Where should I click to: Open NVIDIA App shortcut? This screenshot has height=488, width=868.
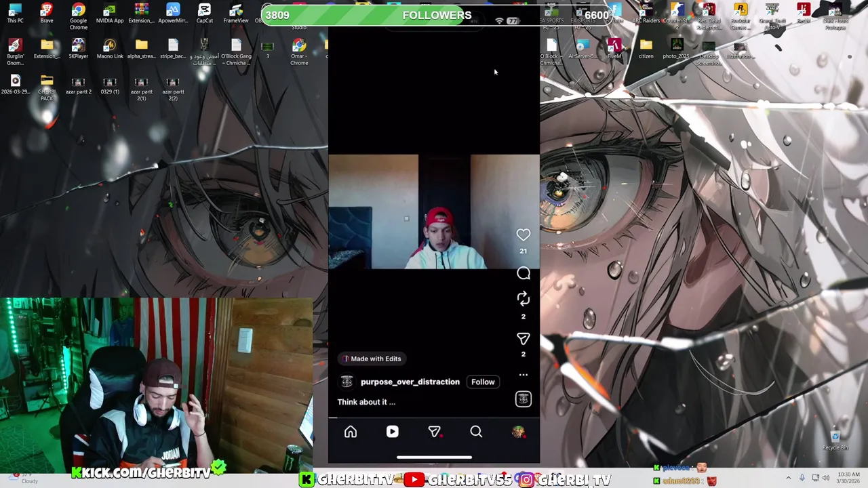point(109,14)
